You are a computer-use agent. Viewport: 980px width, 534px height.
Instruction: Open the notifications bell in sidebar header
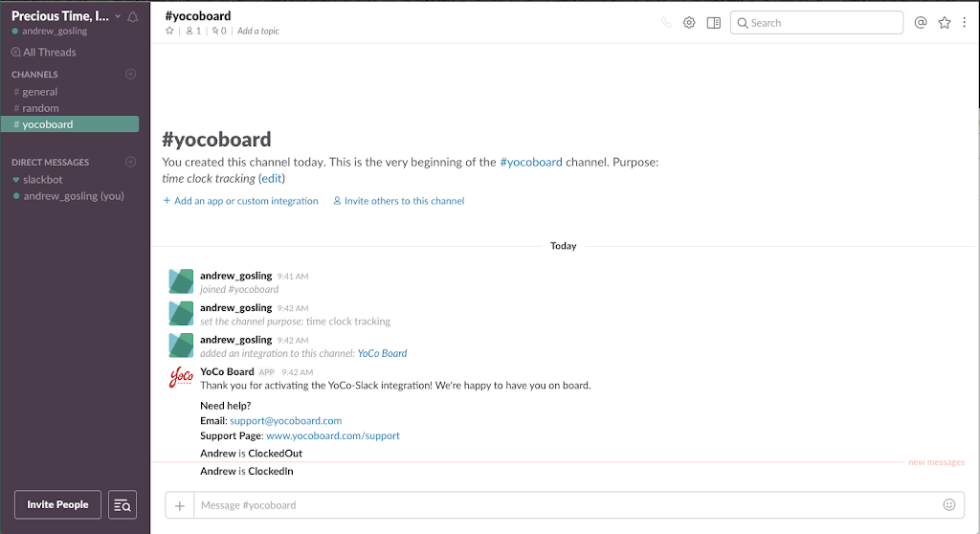pos(132,17)
